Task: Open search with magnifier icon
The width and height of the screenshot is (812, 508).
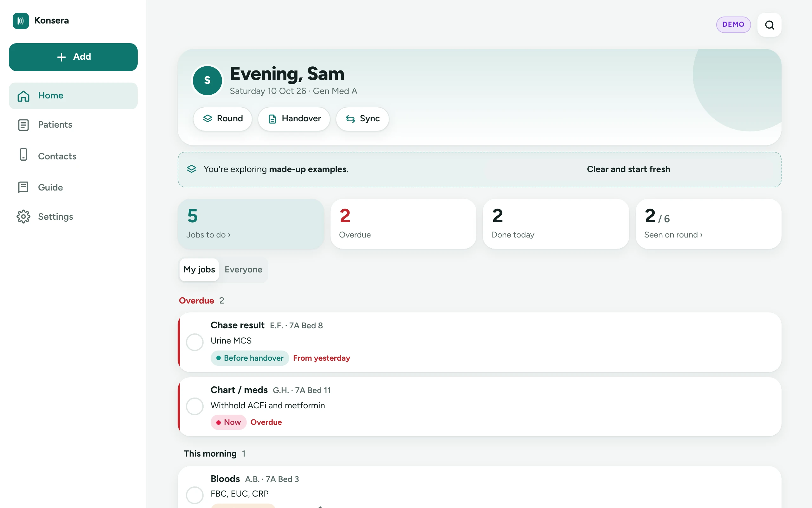Action: pos(769,25)
